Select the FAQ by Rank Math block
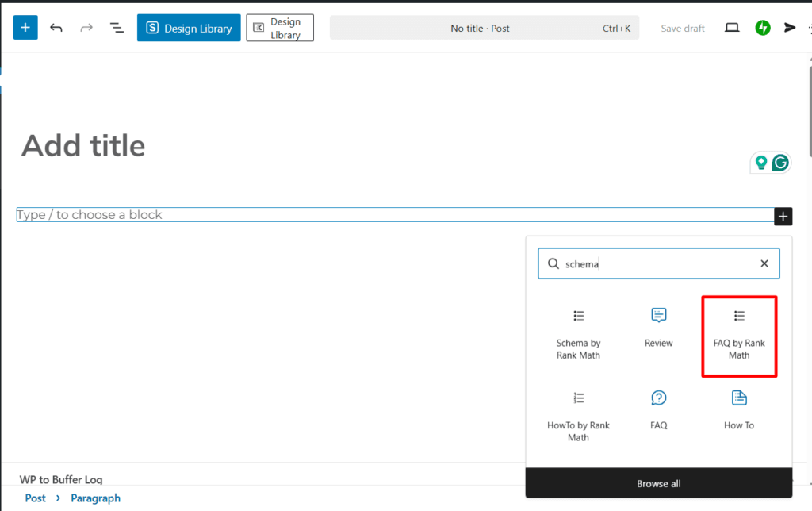 (738, 333)
